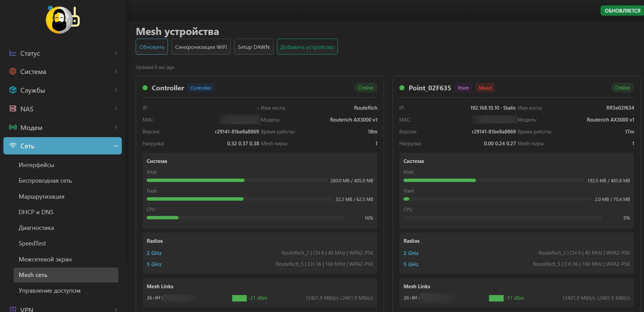Open Диагностика submenu item

pyautogui.click(x=36, y=228)
